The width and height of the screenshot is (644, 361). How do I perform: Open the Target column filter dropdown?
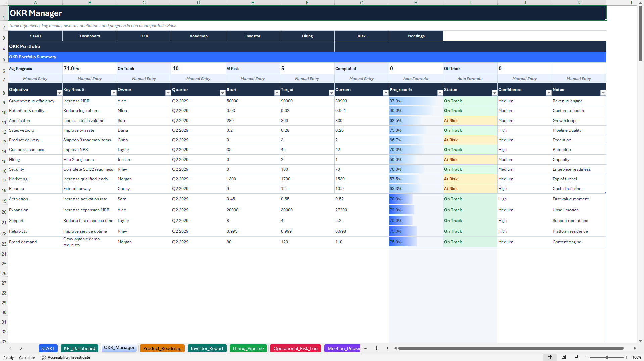coord(331,93)
